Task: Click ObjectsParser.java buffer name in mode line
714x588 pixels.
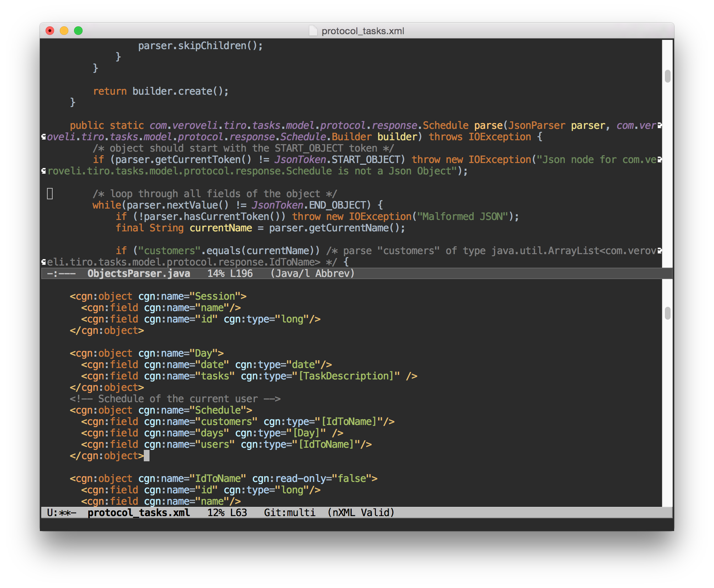Action: point(138,273)
